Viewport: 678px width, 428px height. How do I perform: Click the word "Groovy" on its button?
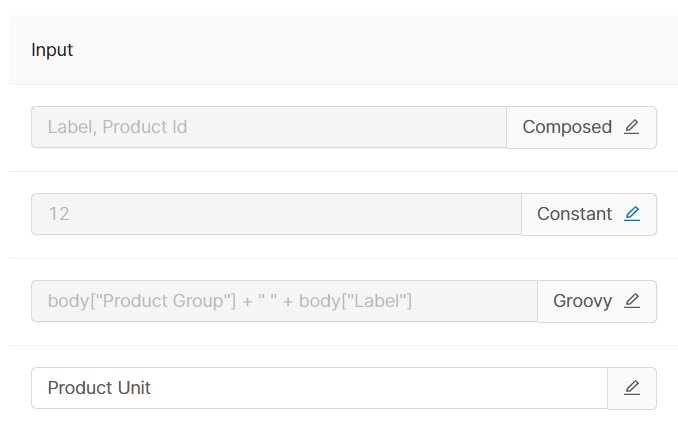point(582,301)
